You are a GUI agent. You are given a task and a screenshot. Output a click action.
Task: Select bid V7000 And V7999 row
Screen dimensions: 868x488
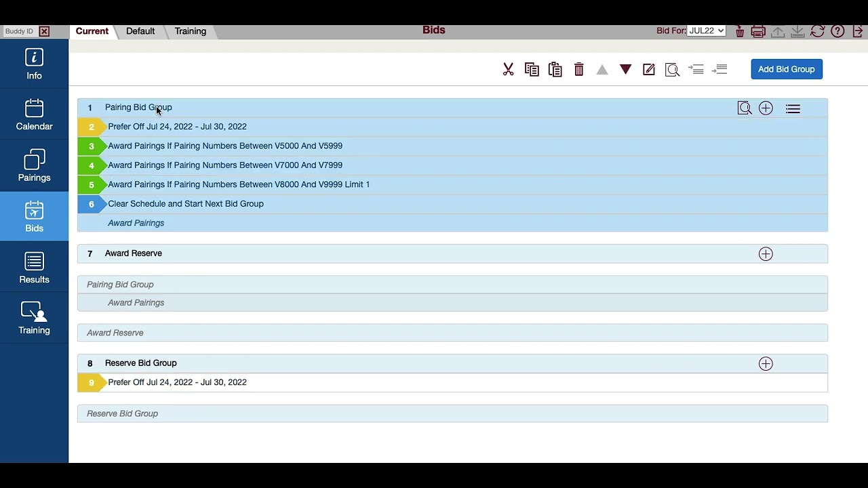pyautogui.click(x=452, y=165)
